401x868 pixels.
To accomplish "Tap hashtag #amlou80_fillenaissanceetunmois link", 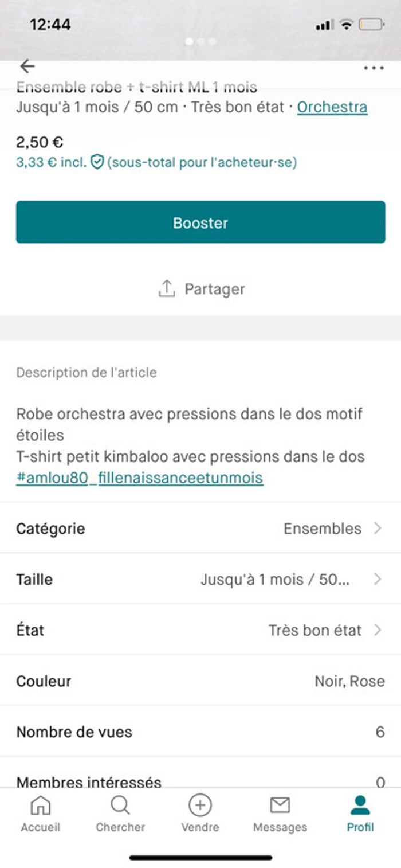I will pyautogui.click(x=139, y=478).
